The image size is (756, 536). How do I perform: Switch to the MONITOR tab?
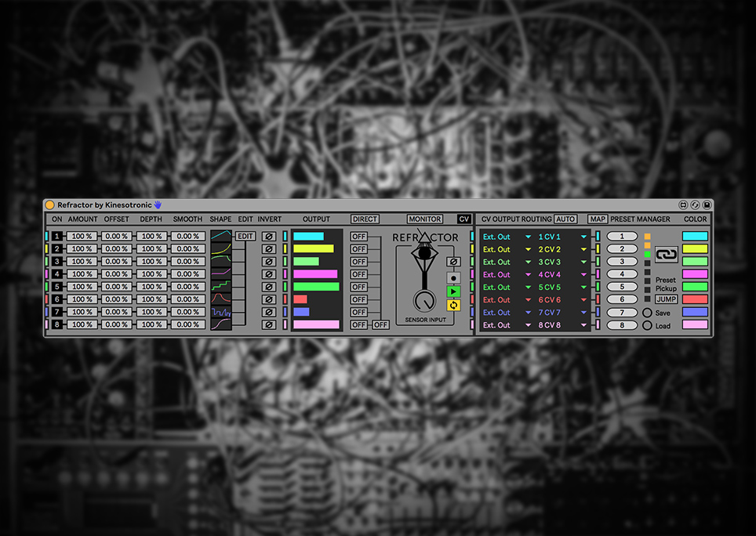425,219
